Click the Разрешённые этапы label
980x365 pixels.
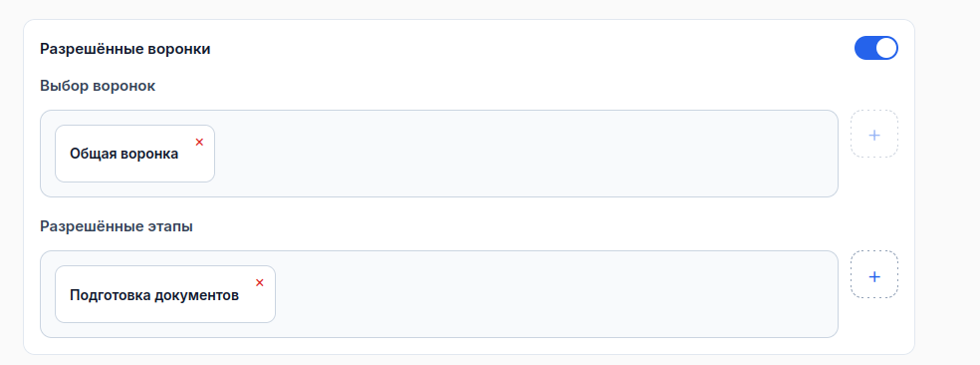[x=117, y=226]
